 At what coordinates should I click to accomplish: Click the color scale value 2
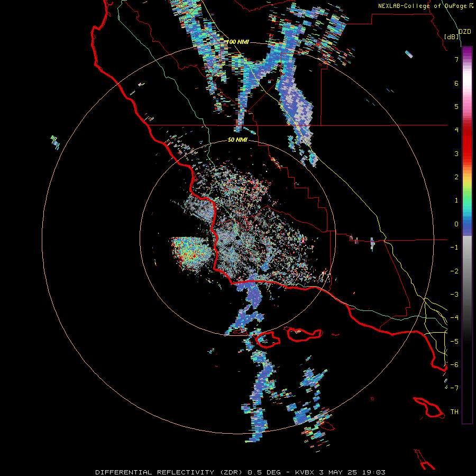[x=456, y=177]
